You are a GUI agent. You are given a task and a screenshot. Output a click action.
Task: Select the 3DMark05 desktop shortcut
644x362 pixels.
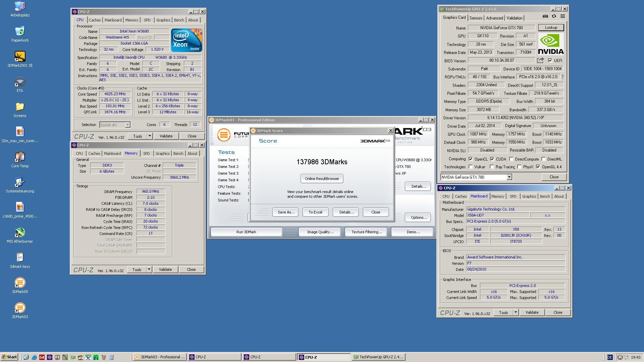(x=20, y=286)
